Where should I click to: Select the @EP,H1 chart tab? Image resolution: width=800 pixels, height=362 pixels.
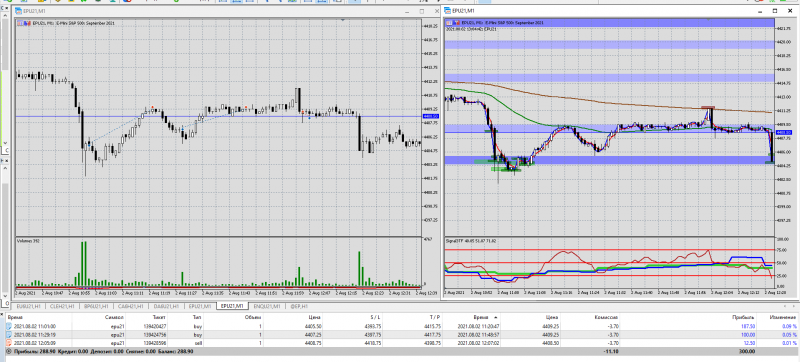coord(298,306)
